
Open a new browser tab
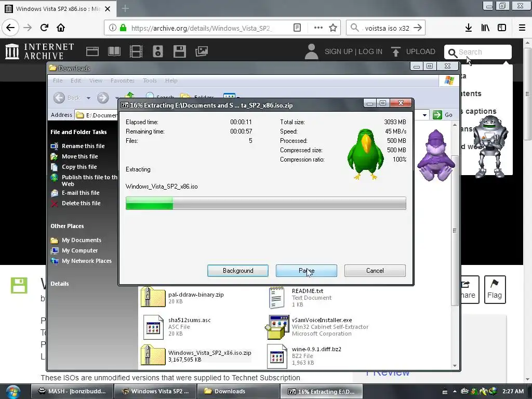[125, 8]
